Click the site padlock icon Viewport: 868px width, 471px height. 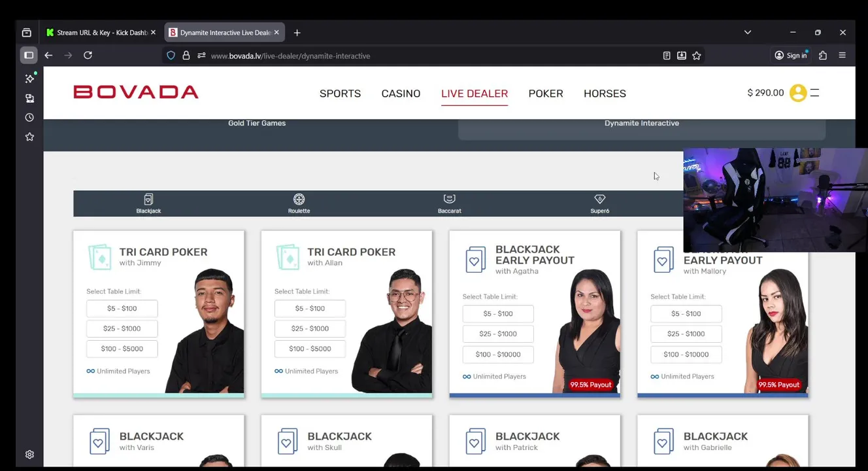tap(186, 56)
